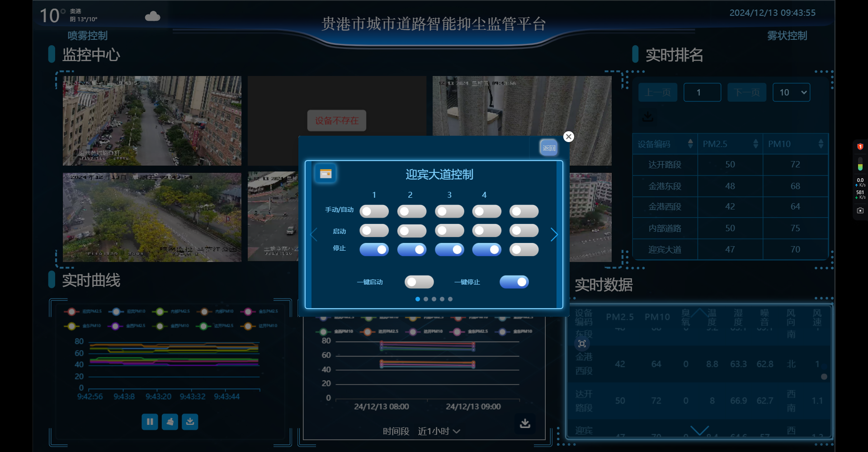Enable the 一键启动 one-key start switch
Viewport: 868px width, 452px height.
(419, 282)
